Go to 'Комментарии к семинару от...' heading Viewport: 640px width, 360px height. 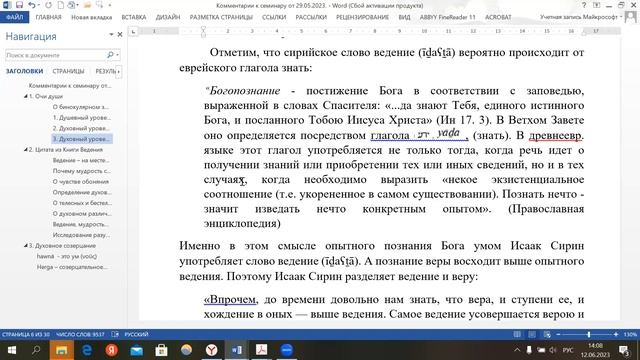(x=70, y=86)
